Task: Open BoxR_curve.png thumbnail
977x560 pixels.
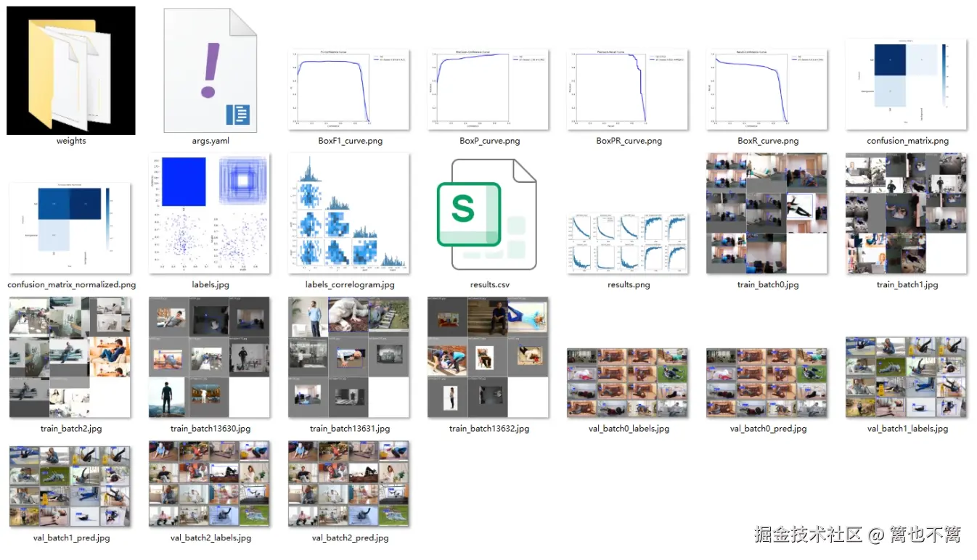Action: click(767, 89)
